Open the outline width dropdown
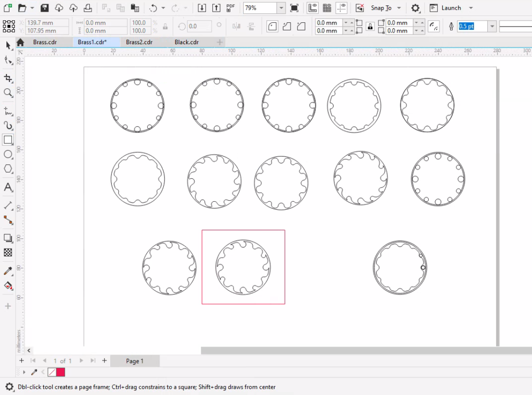532x395 pixels. [x=492, y=26]
